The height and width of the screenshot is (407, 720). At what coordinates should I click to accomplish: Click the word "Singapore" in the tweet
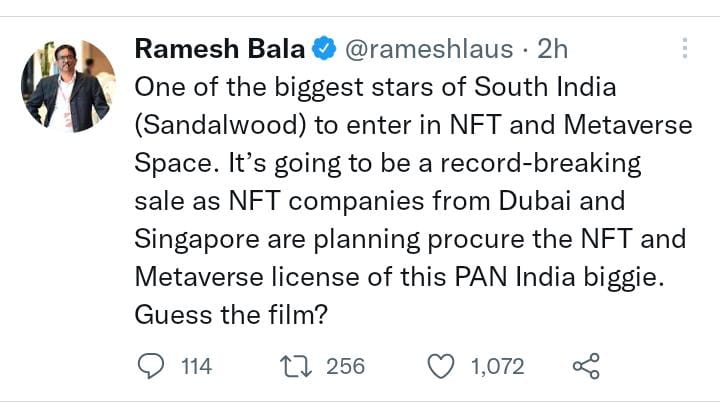click(197, 240)
